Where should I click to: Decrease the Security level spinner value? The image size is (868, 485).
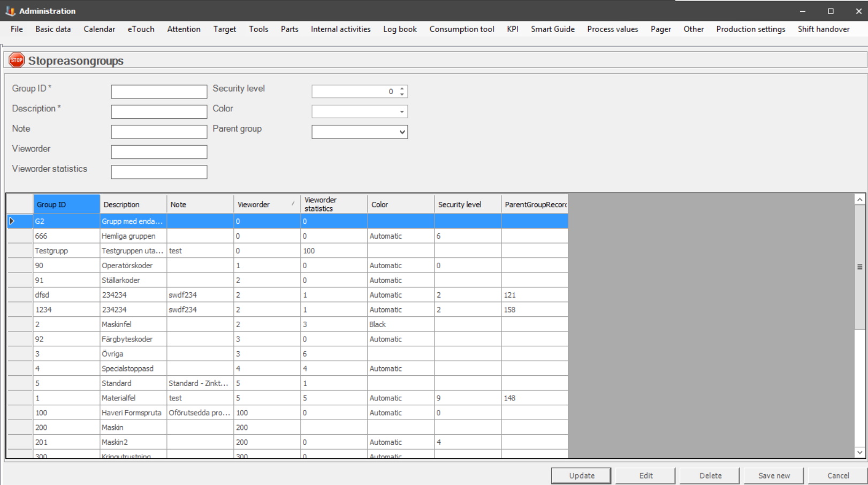pyautogui.click(x=402, y=95)
